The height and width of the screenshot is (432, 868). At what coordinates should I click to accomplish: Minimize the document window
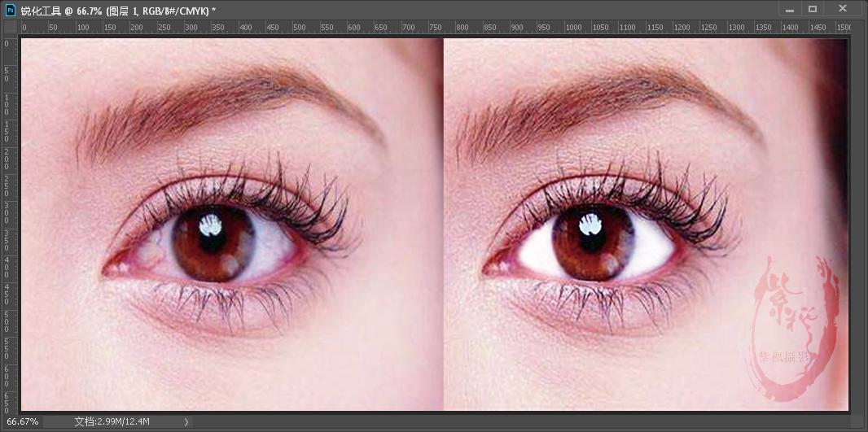(790, 9)
